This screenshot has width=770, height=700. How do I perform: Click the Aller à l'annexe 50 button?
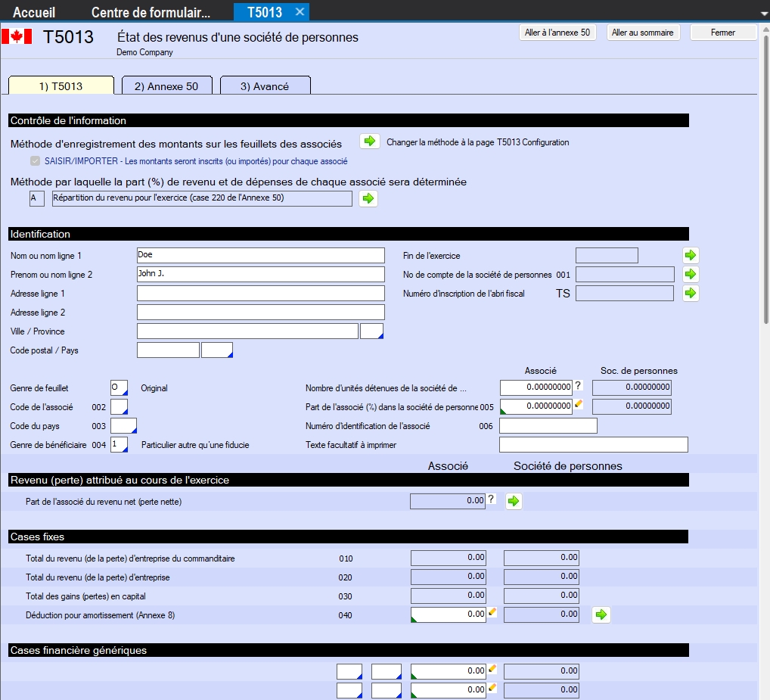(557, 33)
